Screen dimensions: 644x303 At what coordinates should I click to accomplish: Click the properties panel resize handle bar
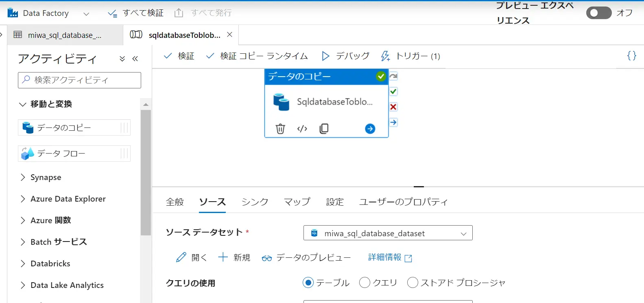419,187
